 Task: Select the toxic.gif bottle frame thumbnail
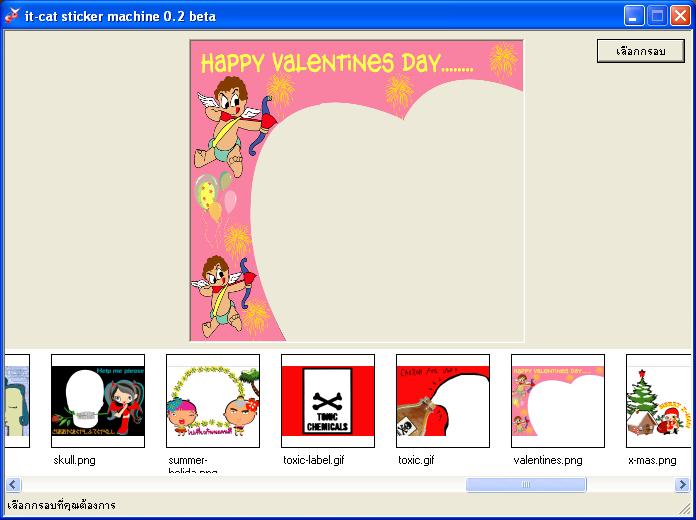pos(443,400)
